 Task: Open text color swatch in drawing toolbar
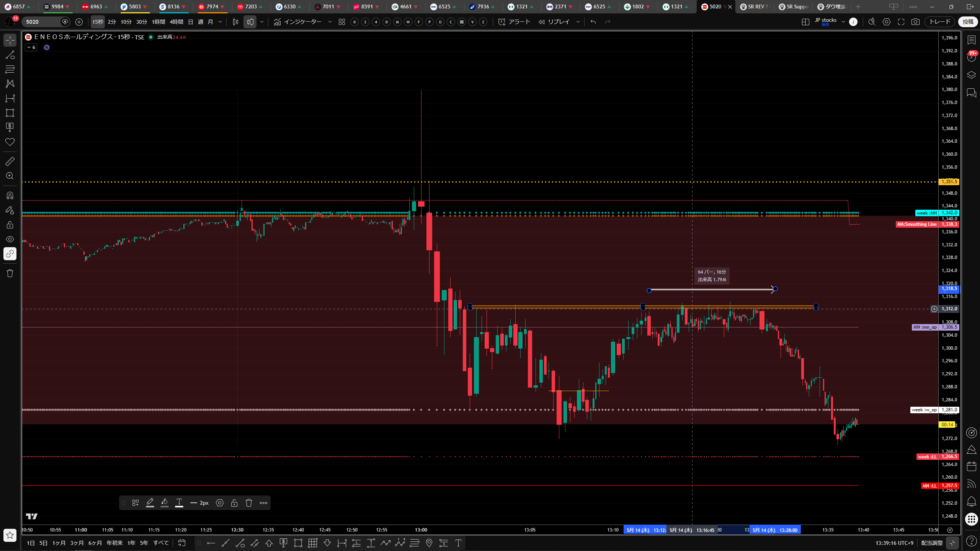[179, 503]
